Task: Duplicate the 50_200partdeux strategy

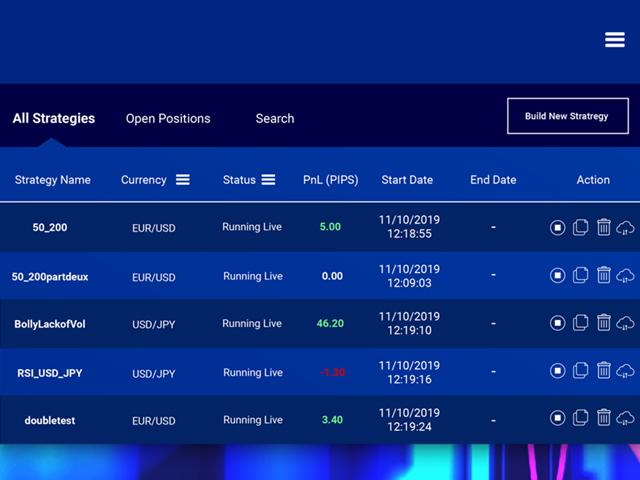Action: 580,275
